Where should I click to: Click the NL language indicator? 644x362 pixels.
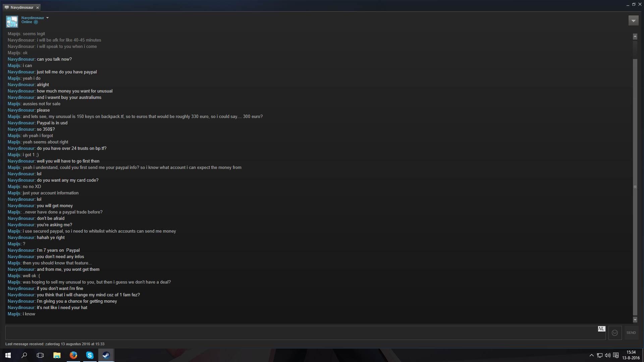coord(601,329)
